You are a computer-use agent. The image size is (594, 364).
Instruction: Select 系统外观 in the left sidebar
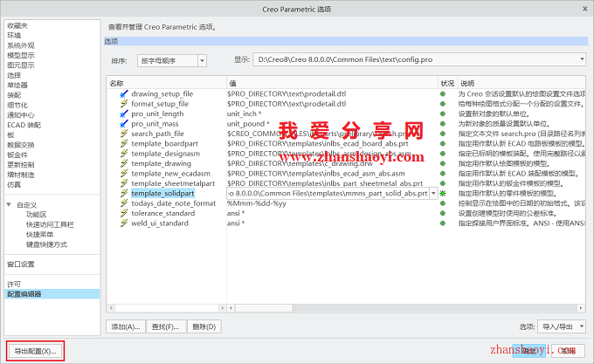[21, 45]
